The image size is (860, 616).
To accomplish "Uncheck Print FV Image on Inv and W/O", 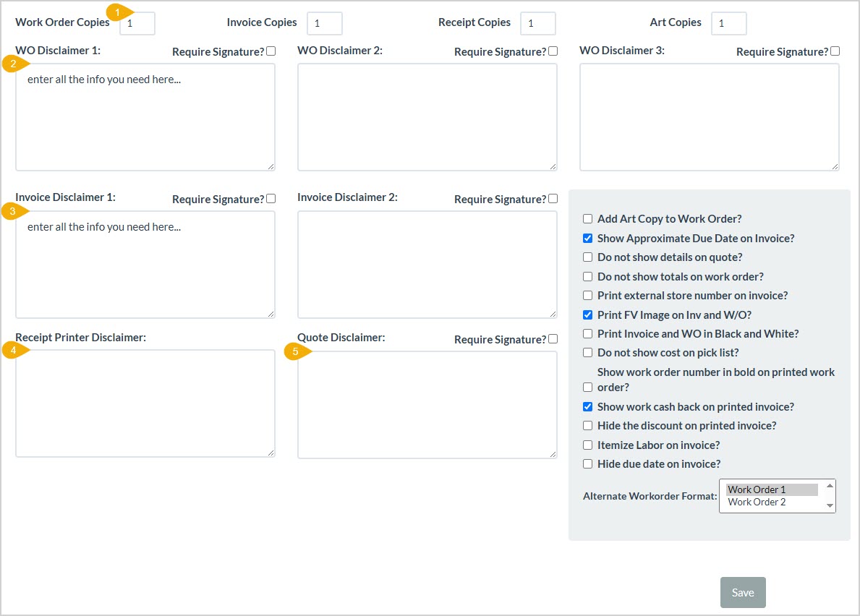I will coord(587,315).
